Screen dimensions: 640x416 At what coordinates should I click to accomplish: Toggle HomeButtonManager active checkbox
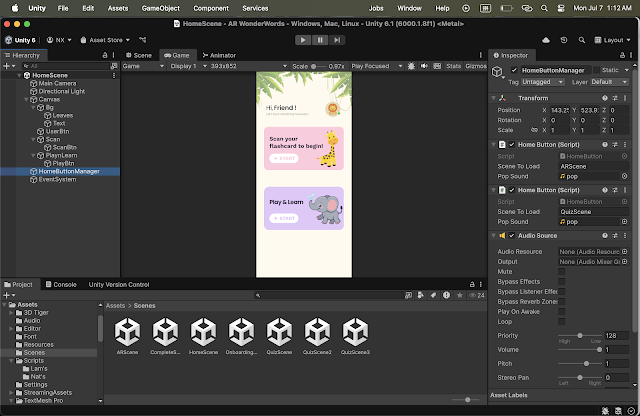tap(514, 70)
